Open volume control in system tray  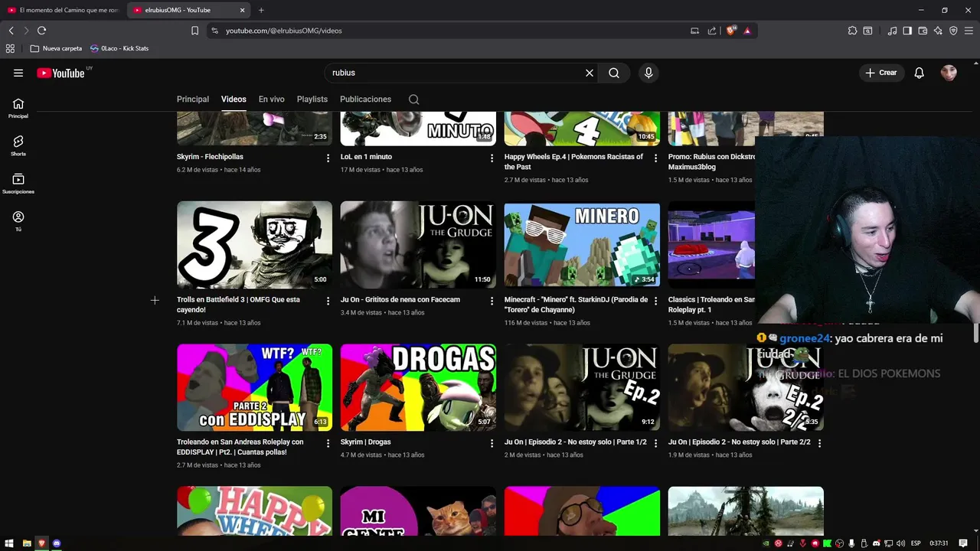pos(901,543)
